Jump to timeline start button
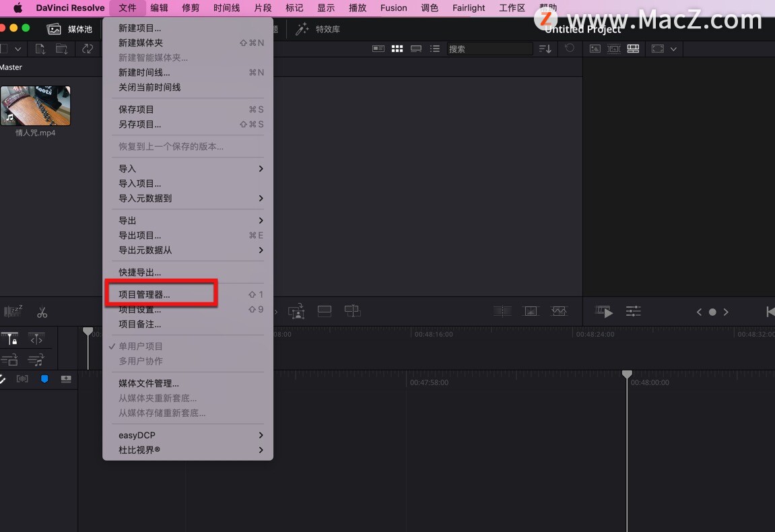 point(770,312)
